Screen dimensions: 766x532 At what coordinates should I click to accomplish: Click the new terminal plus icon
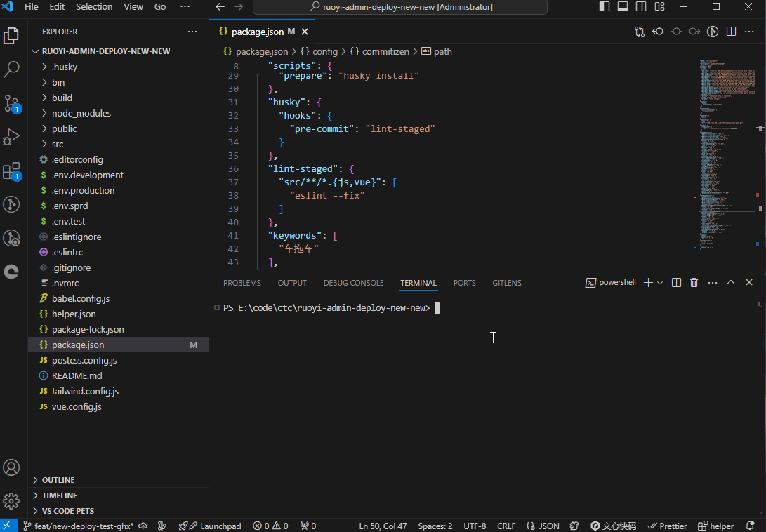click(648, 283)
